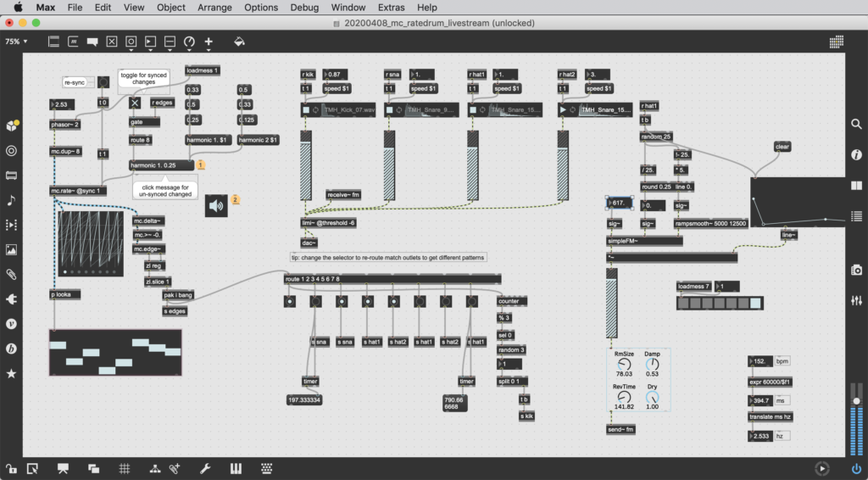Toggle the X-marked toggle above gate

tap(135, 103)
